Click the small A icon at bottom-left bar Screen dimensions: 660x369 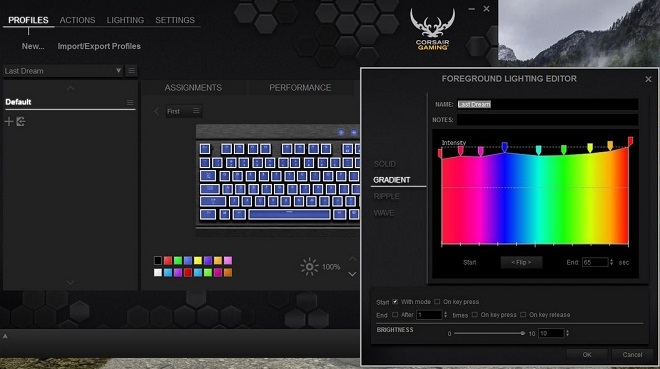coord(5,336)
